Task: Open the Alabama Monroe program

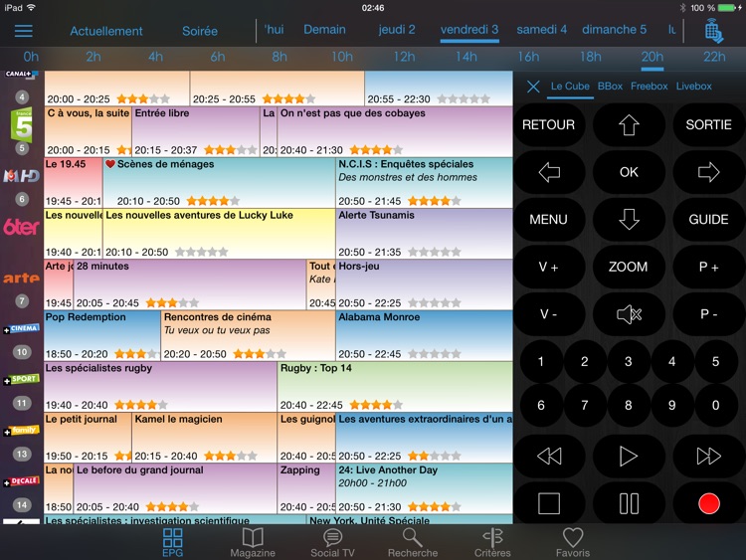Action: (424, 335)
